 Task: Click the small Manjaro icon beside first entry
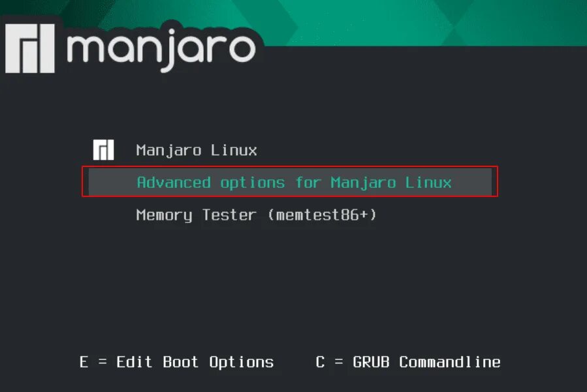[x=103, y=150]
